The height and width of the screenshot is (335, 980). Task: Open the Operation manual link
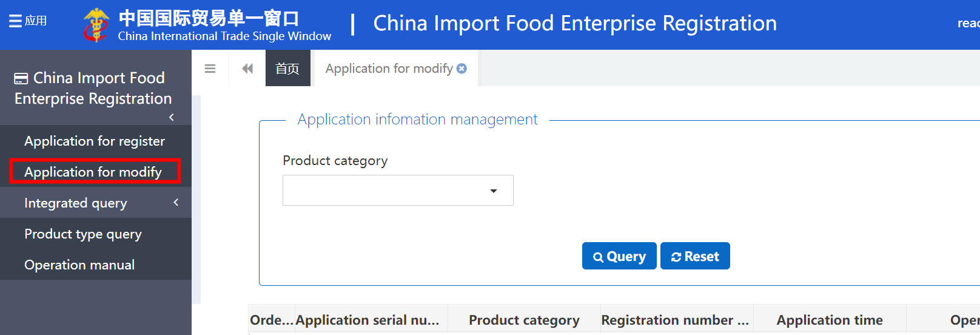(79, 265)
